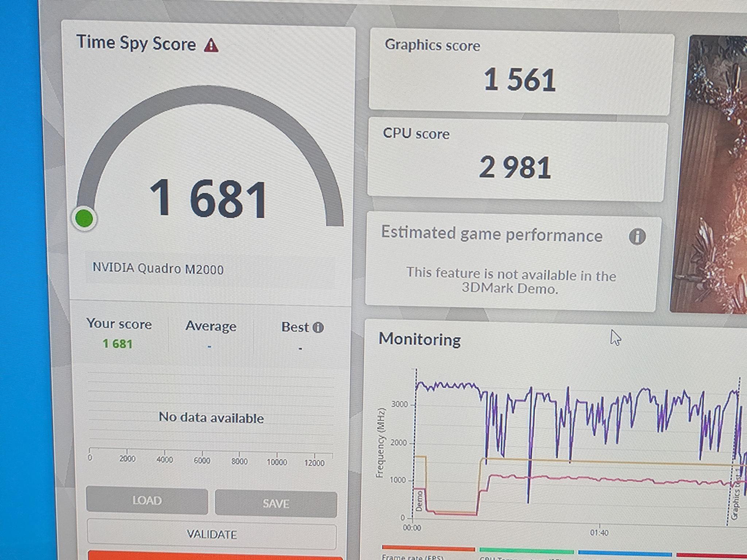Click the 01:40 time label on chart

pos(599,533)
